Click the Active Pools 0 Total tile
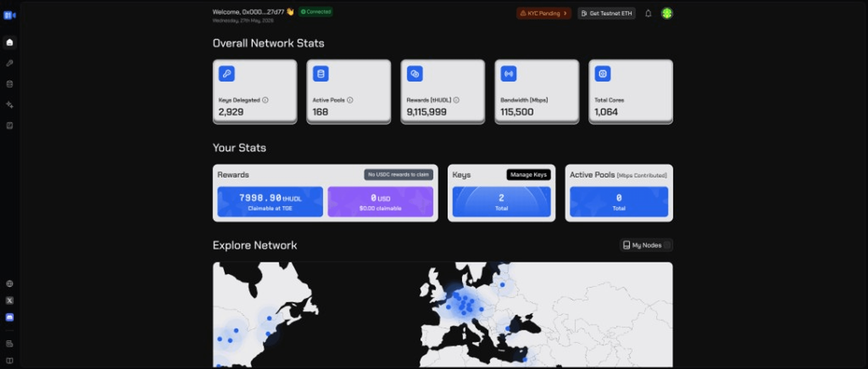The height and width of the screenshot is (369, 868). [x=619, y=202]
